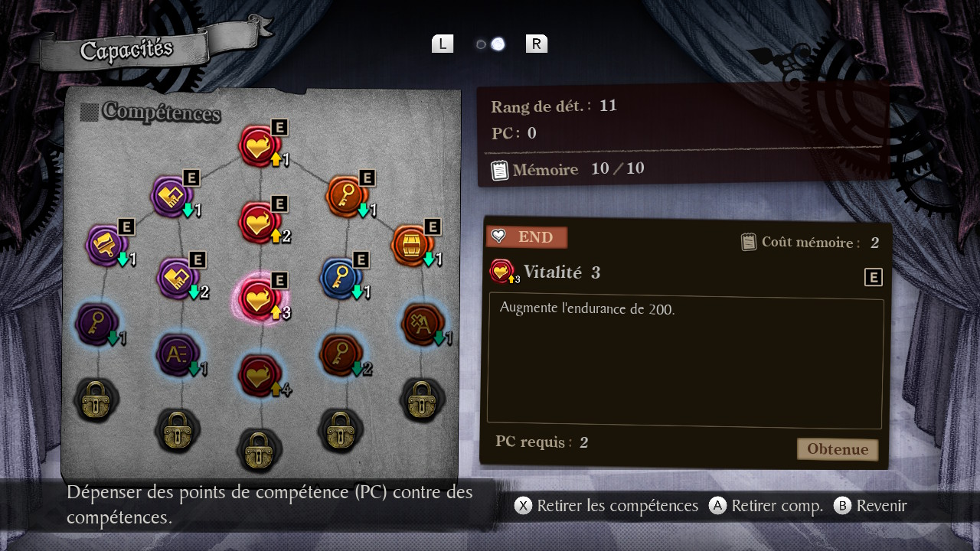Select the top Vitalité 1 heart skill
Image resolution: width=980 pixels, height=551 pixels.
pyautogui.click(x=261, y=145)
